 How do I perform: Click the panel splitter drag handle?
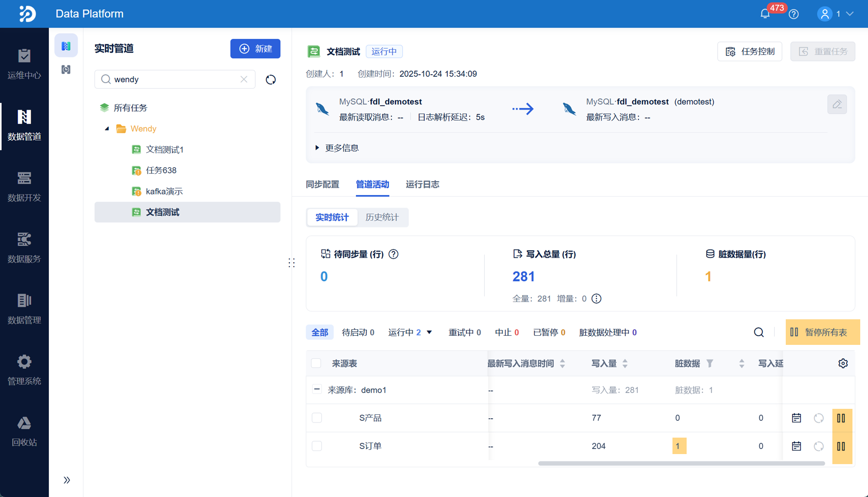(x=291, y=263)
